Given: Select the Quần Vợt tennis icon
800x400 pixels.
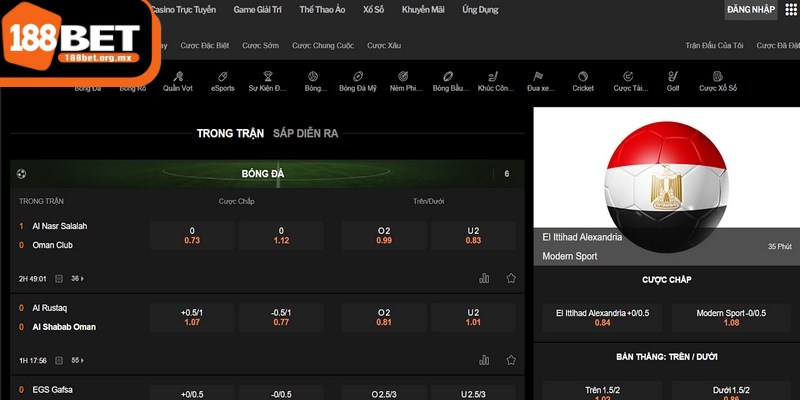Looking at the screenshot, I should pyautogui.click(x=177, y=80).
